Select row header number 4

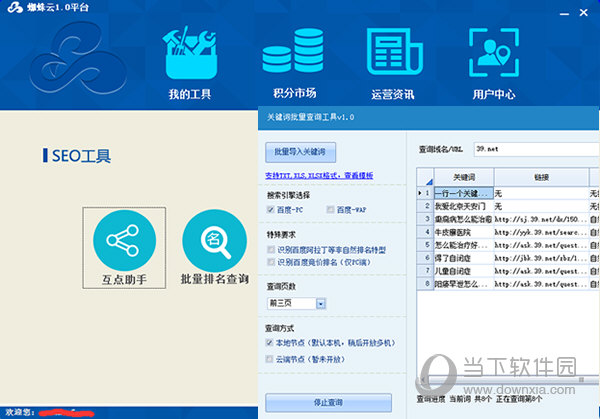(x=425, y=232)
